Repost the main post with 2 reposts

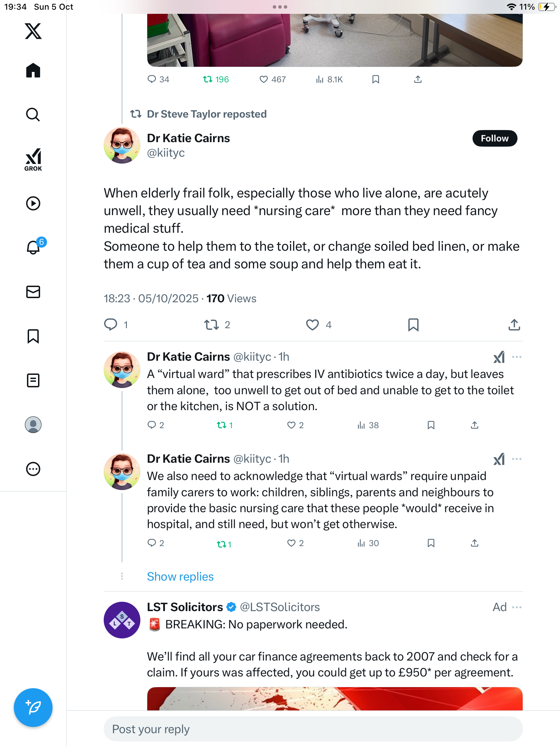click(x=211, y=325)
